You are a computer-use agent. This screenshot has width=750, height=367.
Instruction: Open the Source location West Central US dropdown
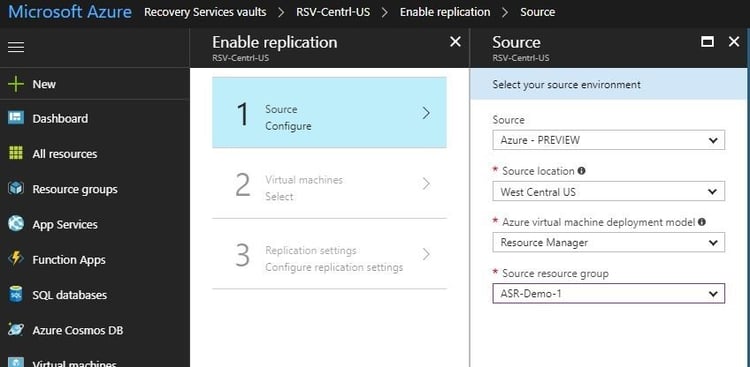coord(608,191)
